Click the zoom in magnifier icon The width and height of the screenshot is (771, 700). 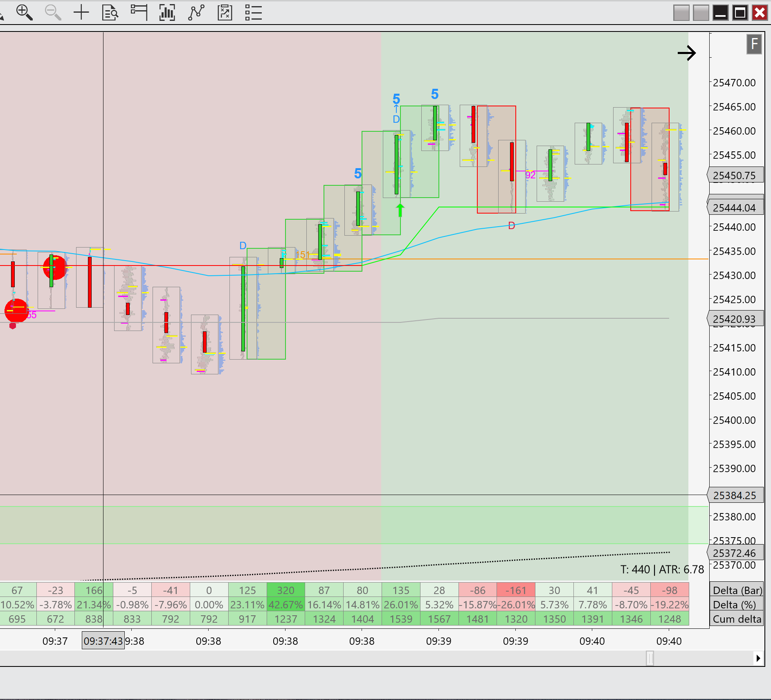coord(24,13)
